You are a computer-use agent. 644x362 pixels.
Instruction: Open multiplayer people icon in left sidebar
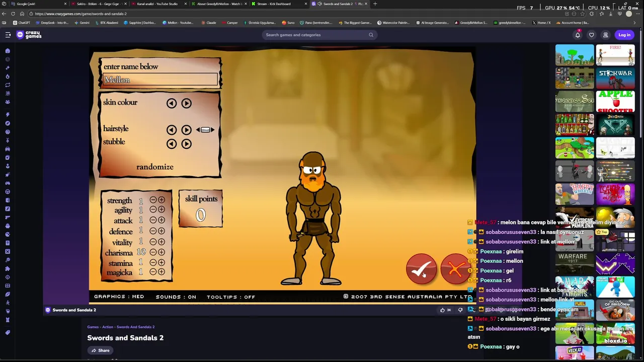pos(8,102)
